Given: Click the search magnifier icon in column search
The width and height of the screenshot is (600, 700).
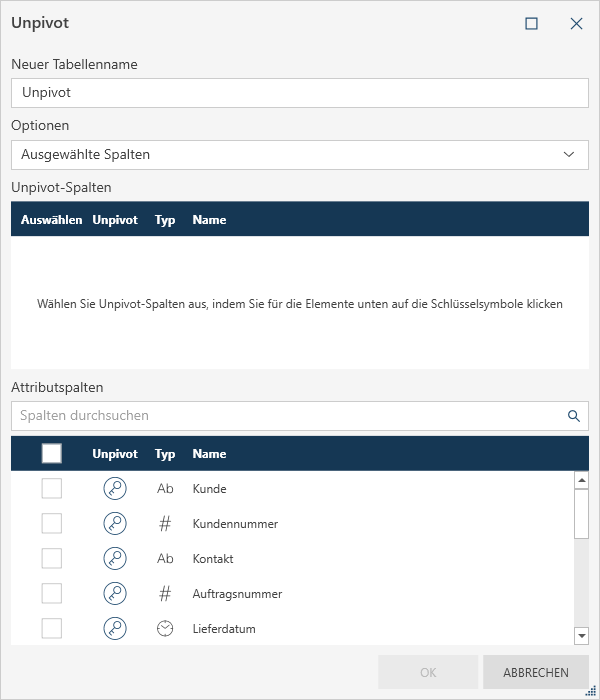Looking at the screenshot, I should pos(574,416).
